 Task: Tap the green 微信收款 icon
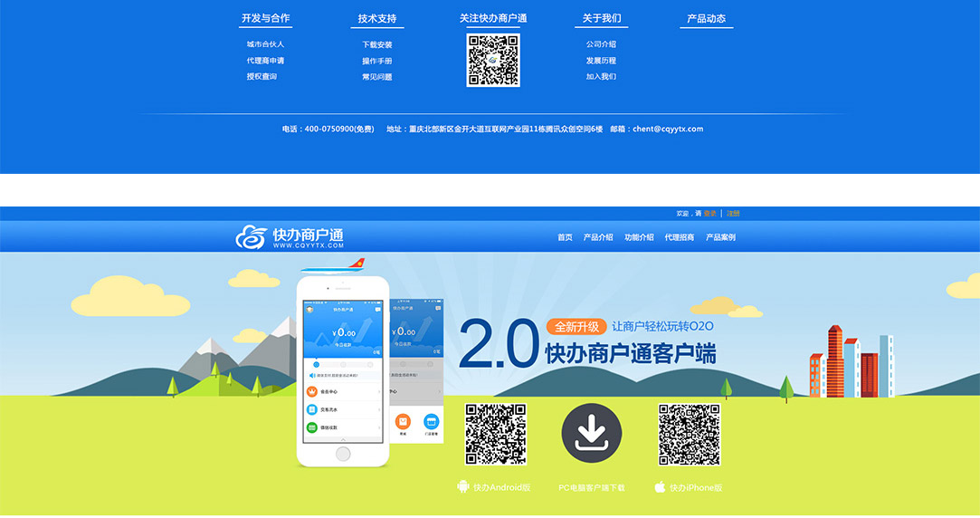312,428
